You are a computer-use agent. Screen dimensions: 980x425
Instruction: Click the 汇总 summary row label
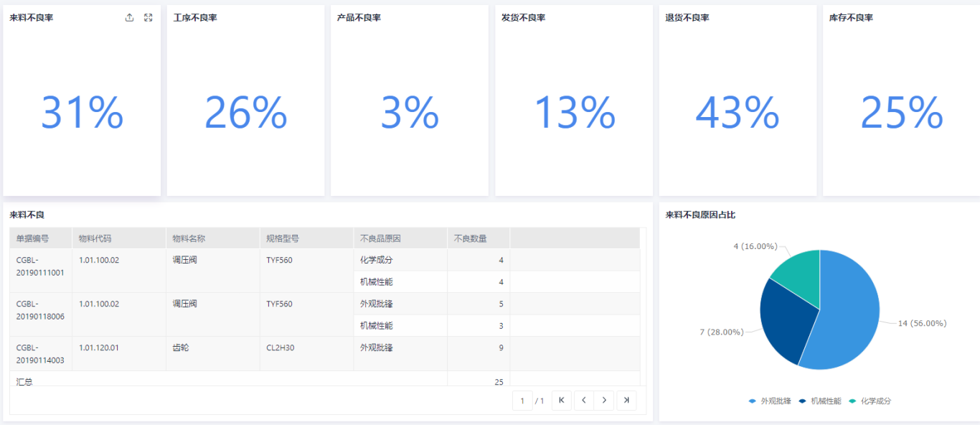[24, 382]
